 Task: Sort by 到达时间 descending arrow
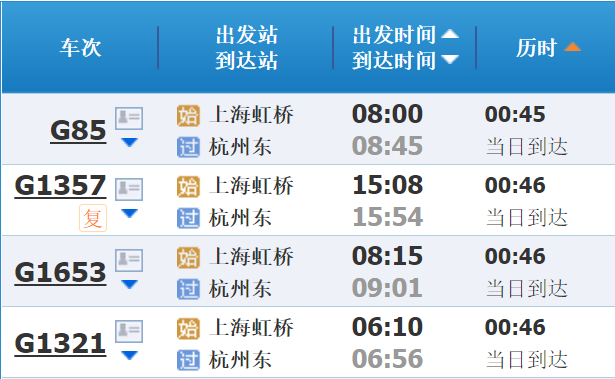tap(450, 59)
